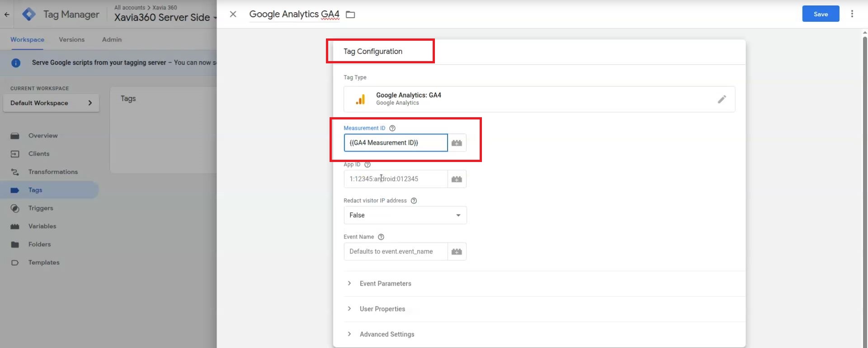
Task: Go to Clients in the sidebar
Action: click(x=39, y=154)
